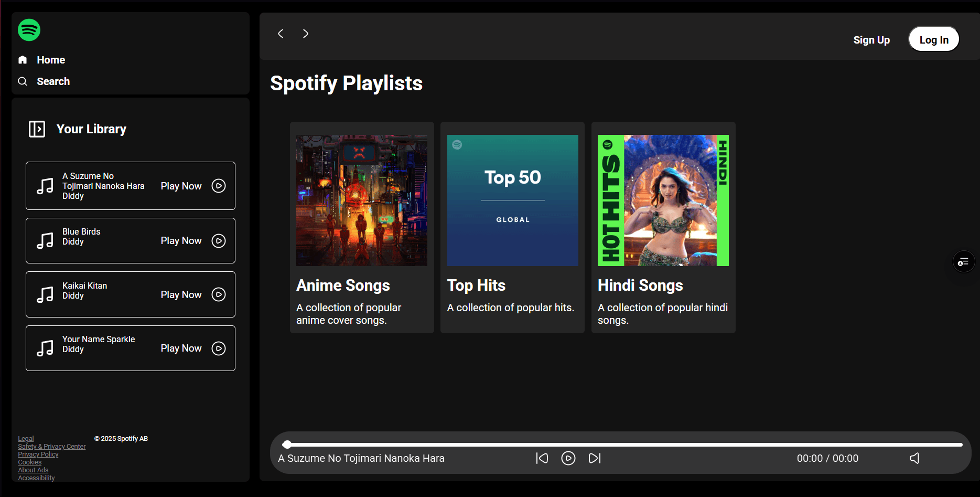Play Your Name Sparkle with its circular play icon
The width and height of the screenshot is (980, 497).
(219, 348)
